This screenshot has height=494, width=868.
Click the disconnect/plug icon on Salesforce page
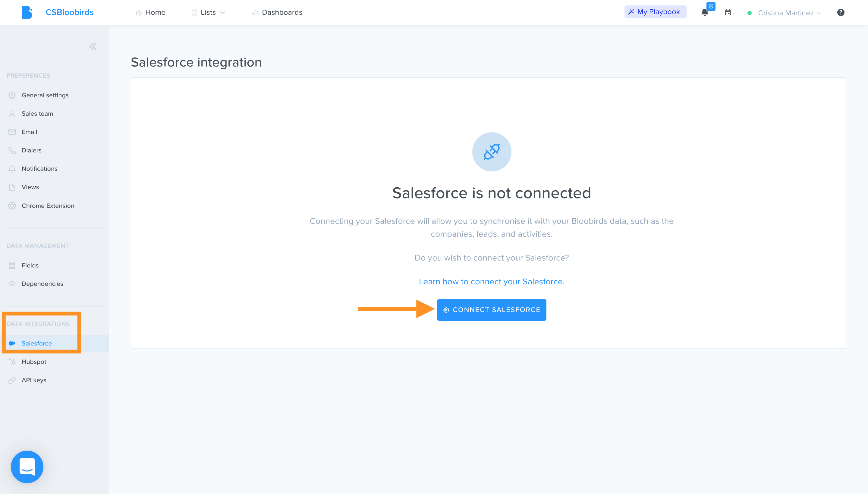click(491, 152)
